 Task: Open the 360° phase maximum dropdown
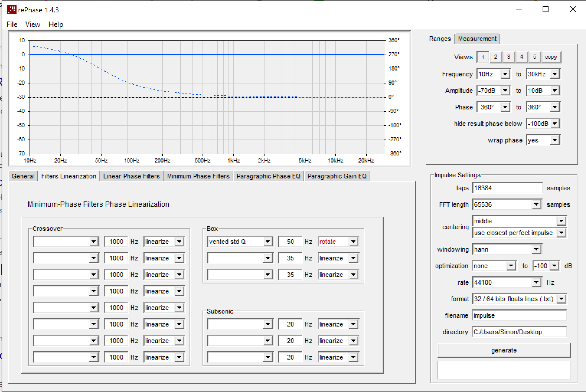(x=543, y=107)
